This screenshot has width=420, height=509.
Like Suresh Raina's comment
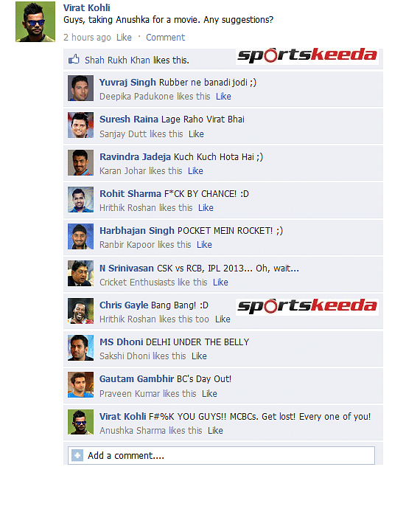coord(196,134)
